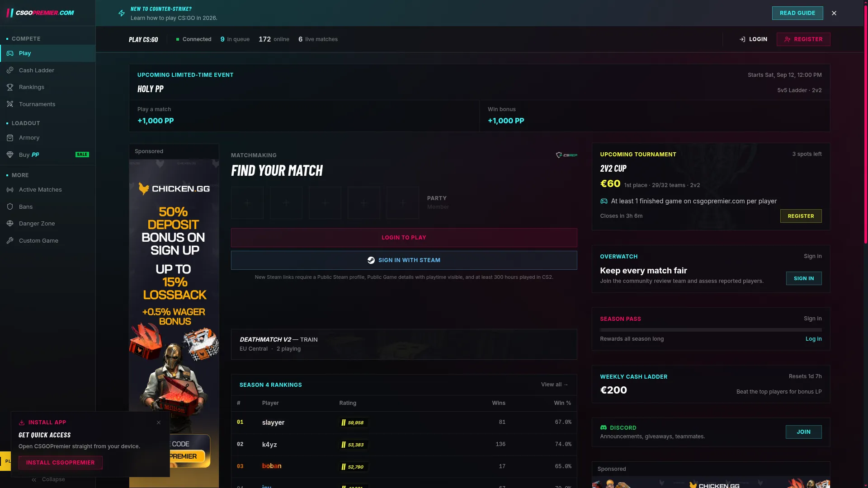Click the Login arrow icon

coord(742,39)
